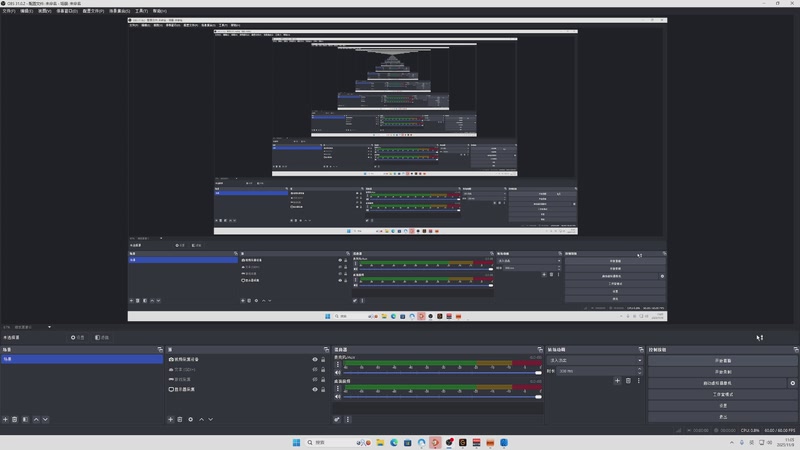
Task: Move the source up in Sources panel
Action: click(x=202, y=419)
